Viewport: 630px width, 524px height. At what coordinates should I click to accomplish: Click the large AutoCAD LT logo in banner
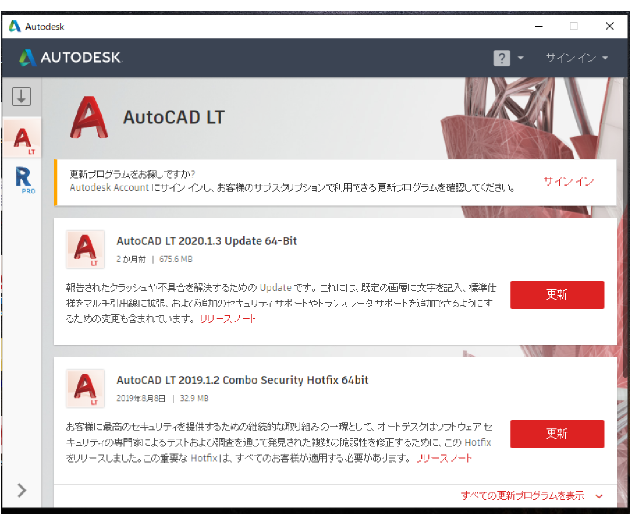coord(89,117)
